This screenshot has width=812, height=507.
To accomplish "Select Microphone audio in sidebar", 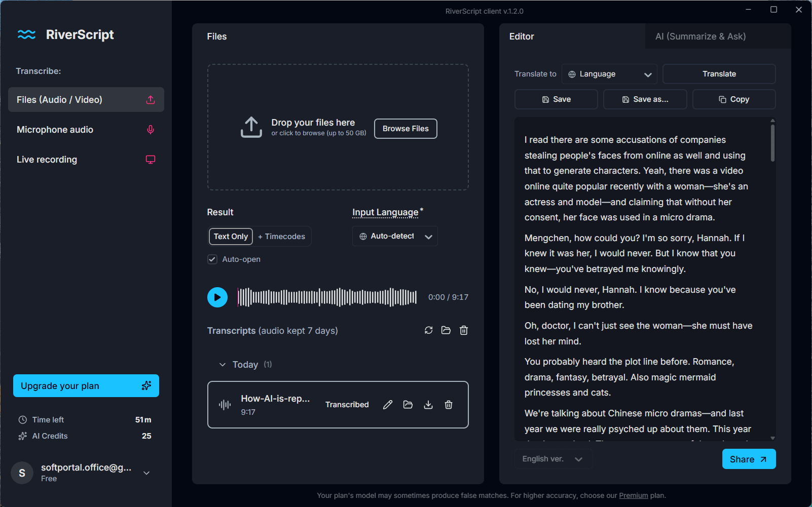I will tap(86, 130).
